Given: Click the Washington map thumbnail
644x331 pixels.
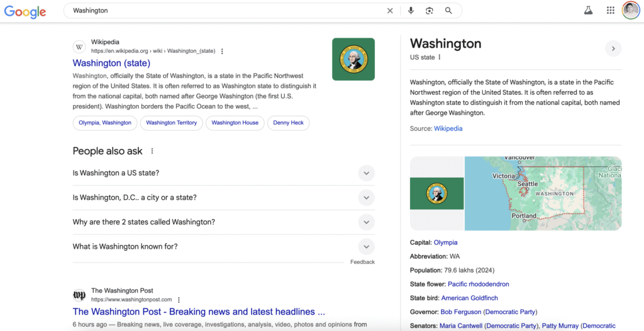Looking at the screenshot, I should pyautogui.click(x=543, y=193).
